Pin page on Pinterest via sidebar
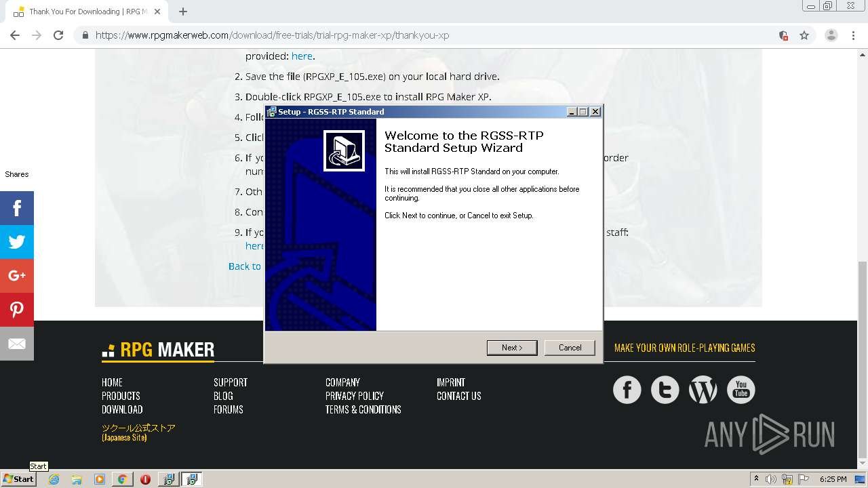The height and width of the screenshot is (488, 868). [17, 310]
